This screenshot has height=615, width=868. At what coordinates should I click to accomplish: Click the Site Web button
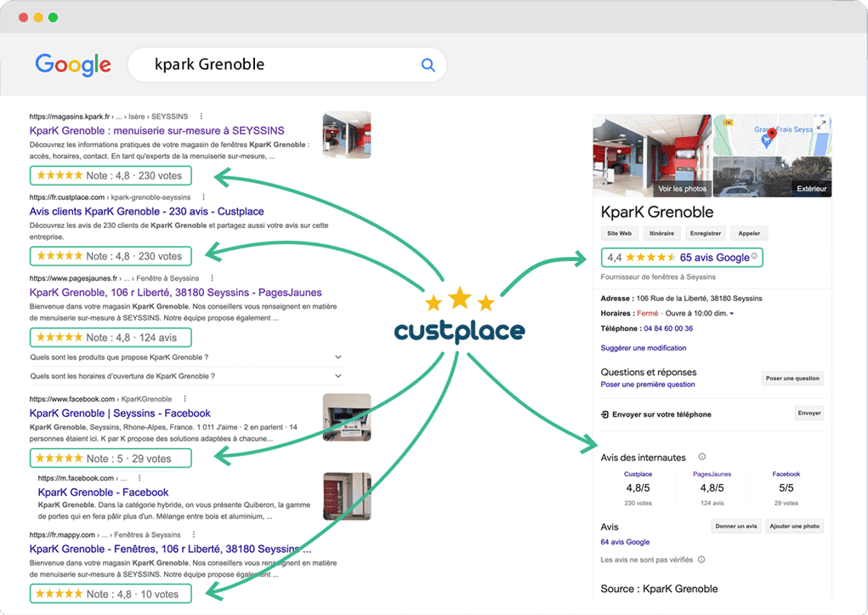pyautogui.click(x=618, y=233)
